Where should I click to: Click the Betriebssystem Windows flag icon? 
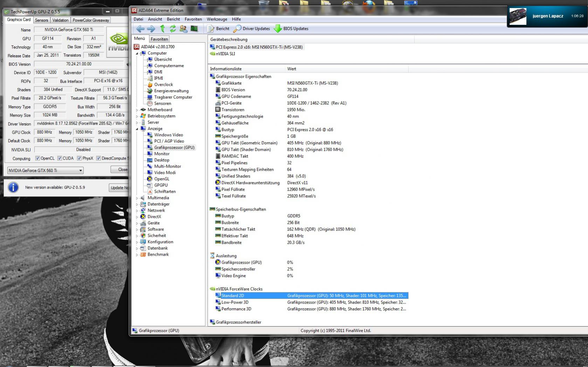(143, 116)
